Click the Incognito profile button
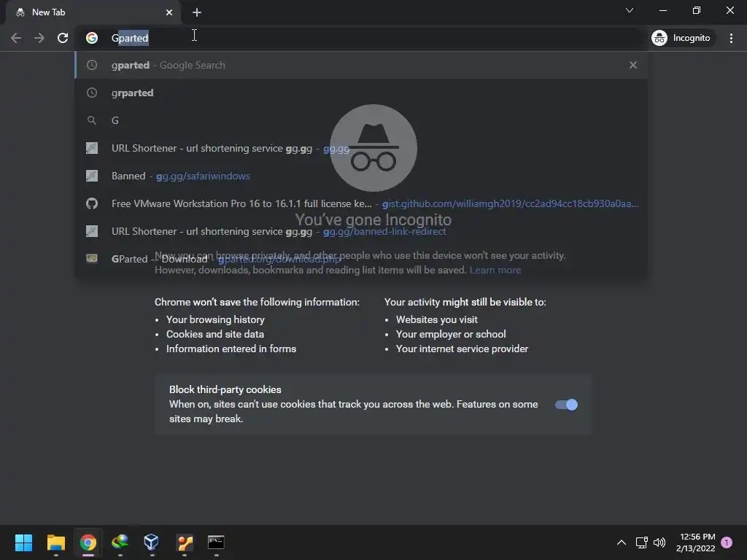This screenshot has height=560, width=747. (681, 38)
